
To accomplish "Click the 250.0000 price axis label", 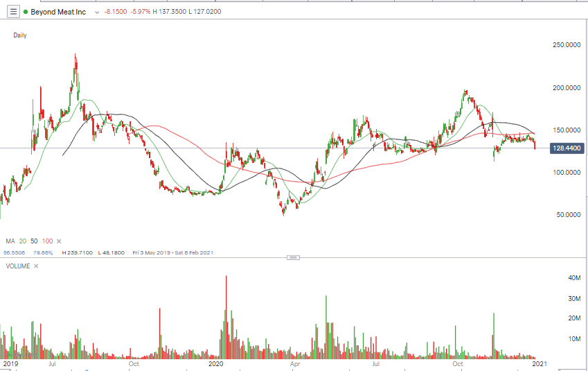I will [x=567, y=44].
